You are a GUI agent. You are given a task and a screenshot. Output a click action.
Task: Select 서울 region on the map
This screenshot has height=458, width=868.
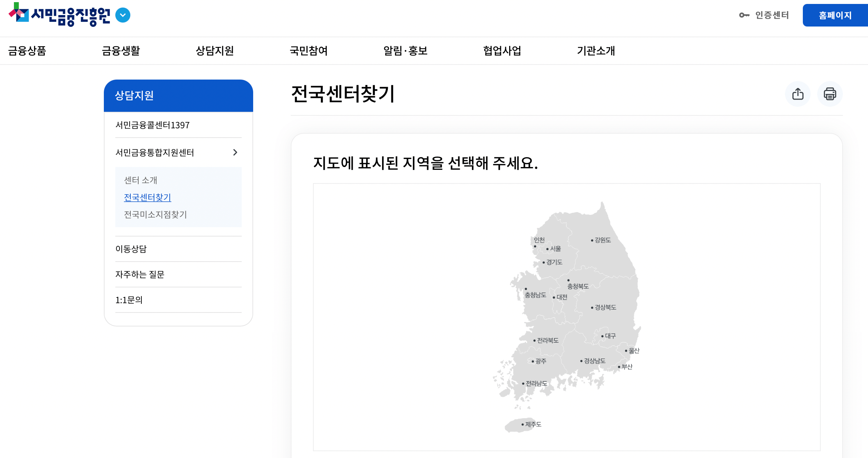(555, 249)
